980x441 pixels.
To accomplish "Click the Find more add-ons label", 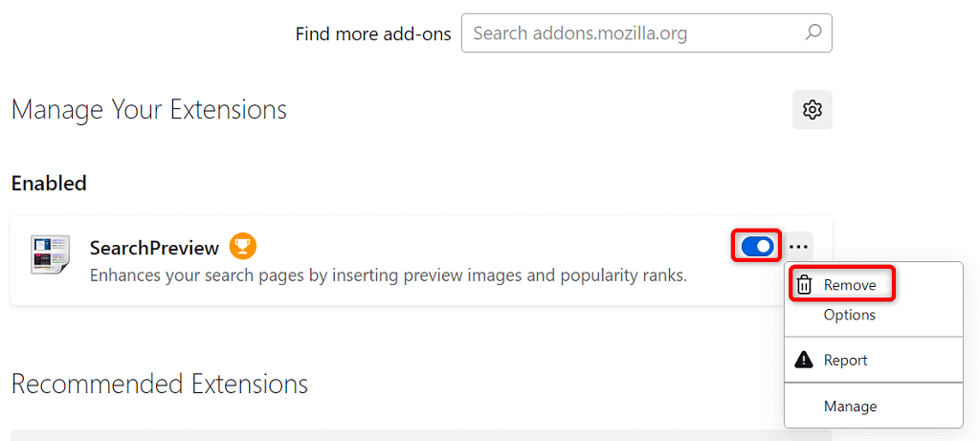I will (x=373, y=33).
